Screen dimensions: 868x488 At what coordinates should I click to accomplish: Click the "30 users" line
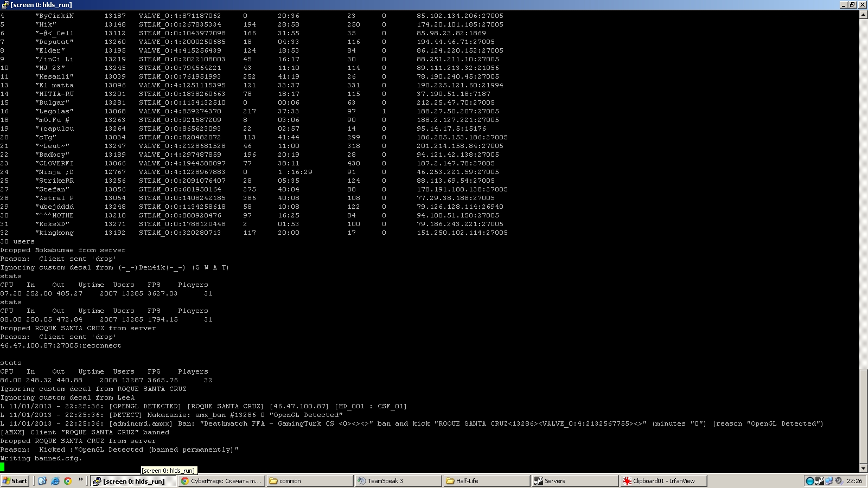tap(17, 241)
